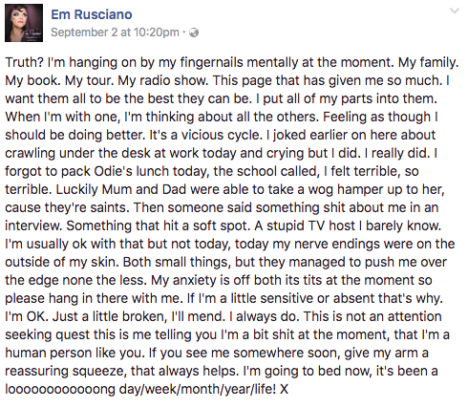Click the Em Rusciano name link
The image size is (468, 408).
[x=91, y=14]
